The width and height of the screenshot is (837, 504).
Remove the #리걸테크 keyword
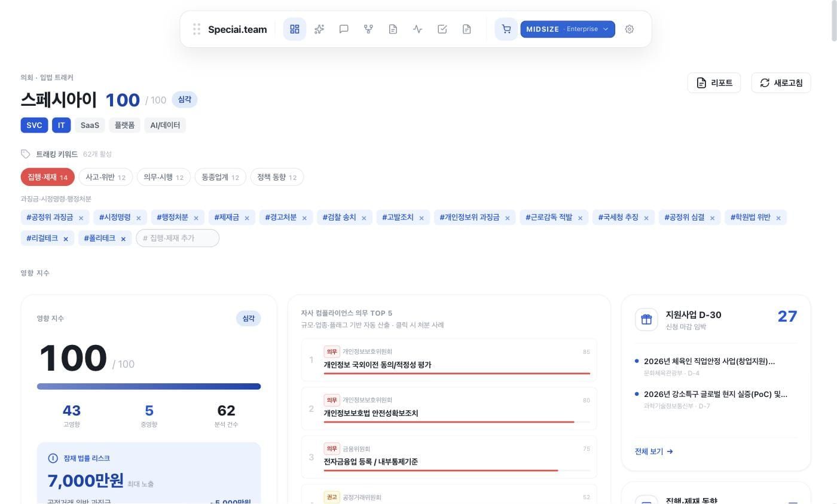(66, 239)
